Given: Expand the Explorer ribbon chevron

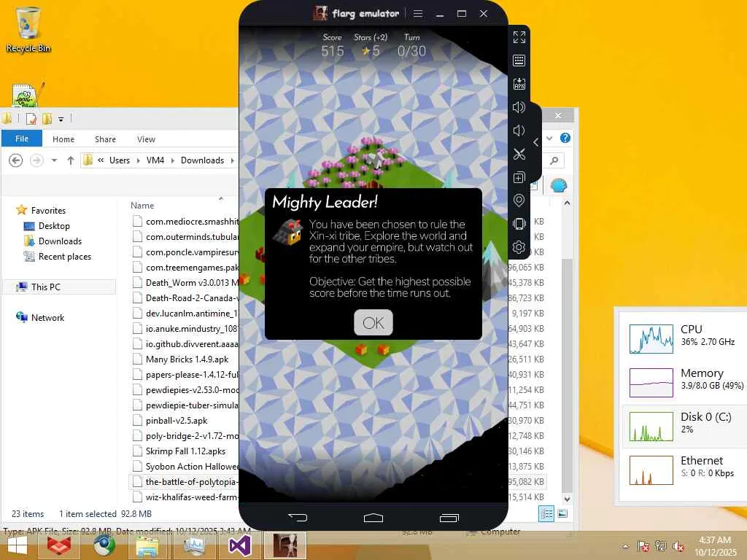Looking at the screenshot, I should pos(549,138).
